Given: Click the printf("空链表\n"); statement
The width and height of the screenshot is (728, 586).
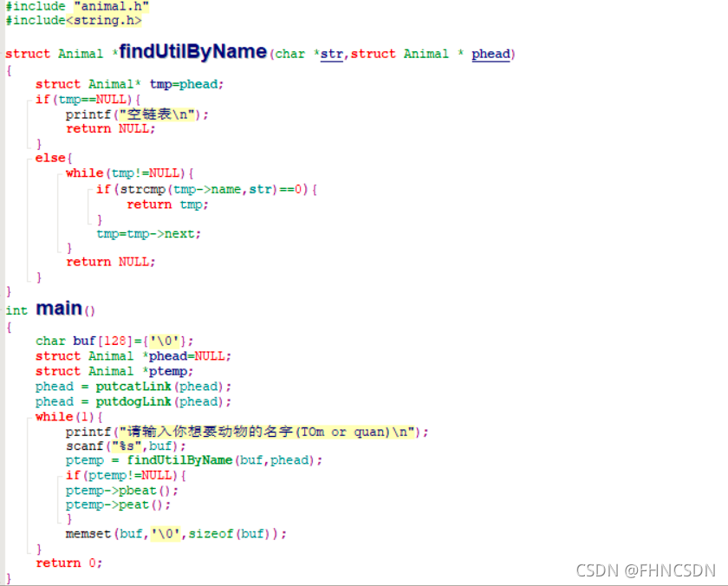Looking at the screenshot, I should click(x=137, y=114).
